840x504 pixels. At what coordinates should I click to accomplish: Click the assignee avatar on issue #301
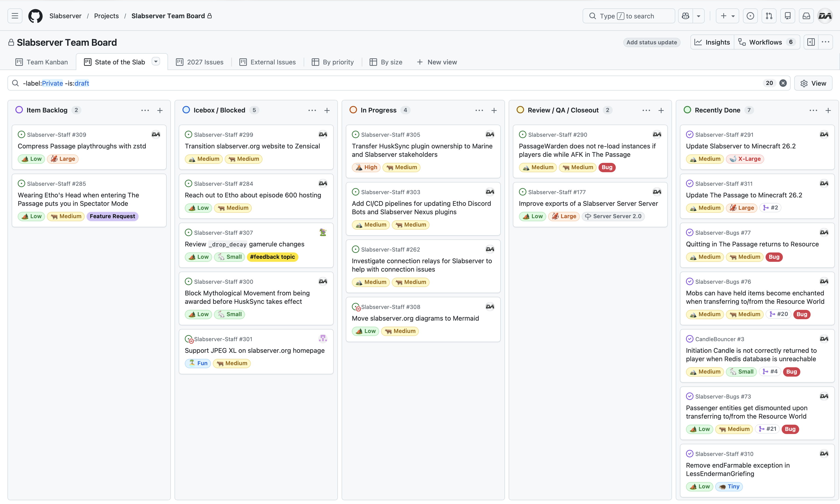(323, 339)
